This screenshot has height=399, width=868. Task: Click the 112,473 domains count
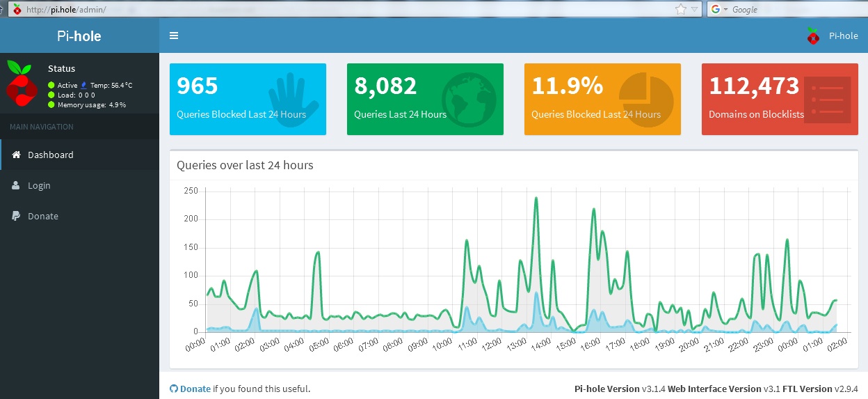tap(754, 86)
